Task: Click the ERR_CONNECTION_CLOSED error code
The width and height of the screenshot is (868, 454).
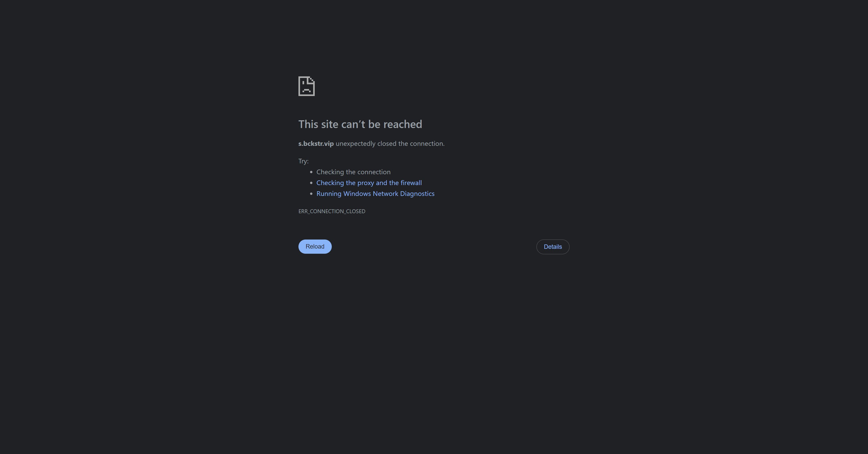Action: point(332,211)
